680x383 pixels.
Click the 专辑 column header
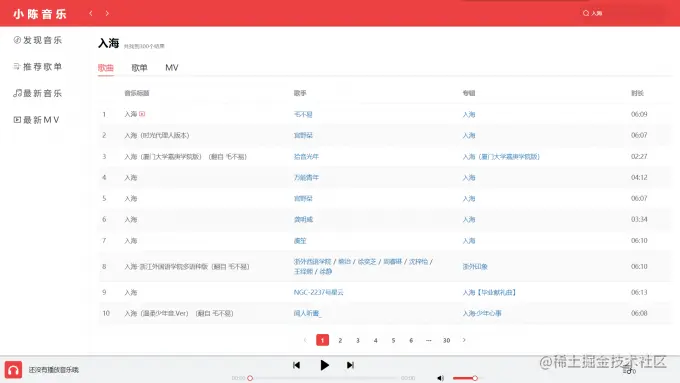point(469,93)
